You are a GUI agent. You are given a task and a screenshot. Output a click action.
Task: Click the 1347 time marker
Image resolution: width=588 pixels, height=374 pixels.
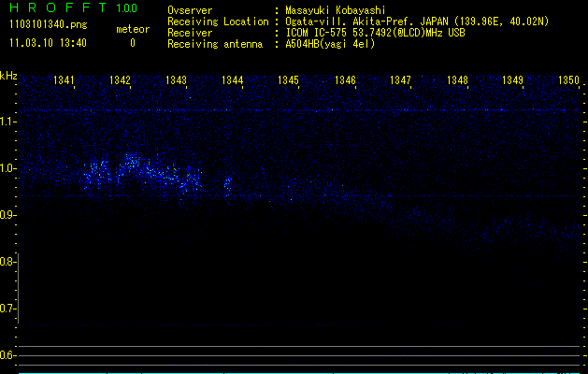pyautogui.click(x=400, y=80)
